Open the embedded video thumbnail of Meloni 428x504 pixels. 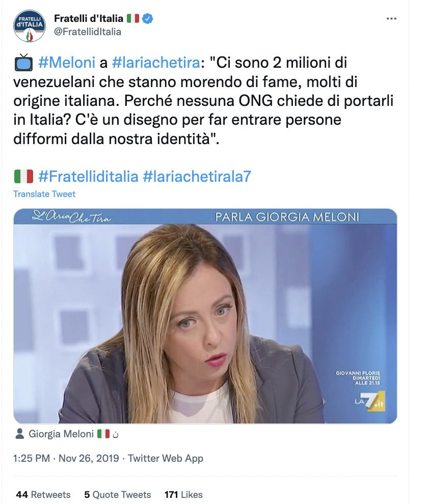coord(205,316)
